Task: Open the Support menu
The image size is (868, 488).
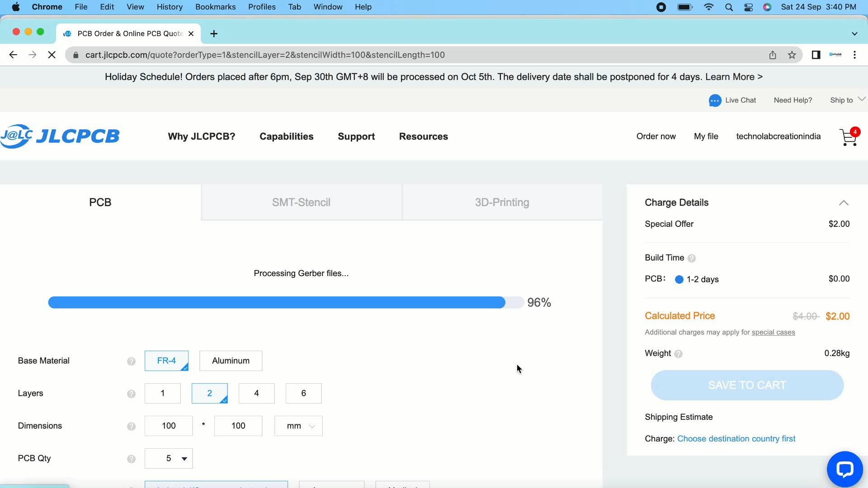Action: (356, 136)
